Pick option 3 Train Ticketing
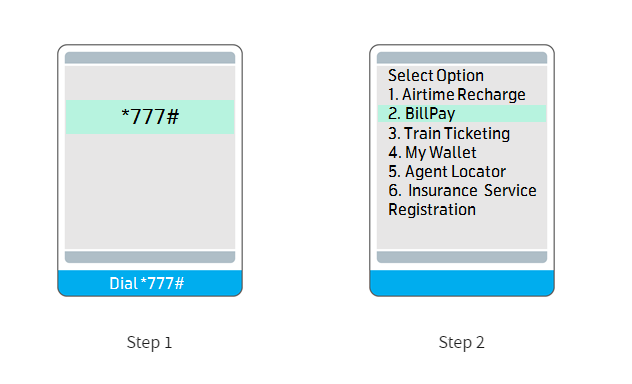Image resolution: width=632 pixels, height=384 pixels. pos(449,133)
